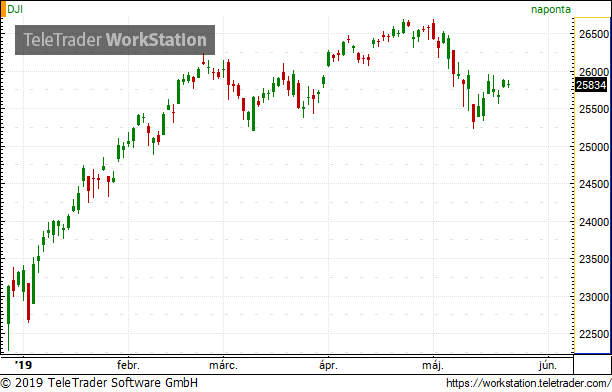Click the 25000 price axis label
The image size is (612, 392).
pos(594,147)
